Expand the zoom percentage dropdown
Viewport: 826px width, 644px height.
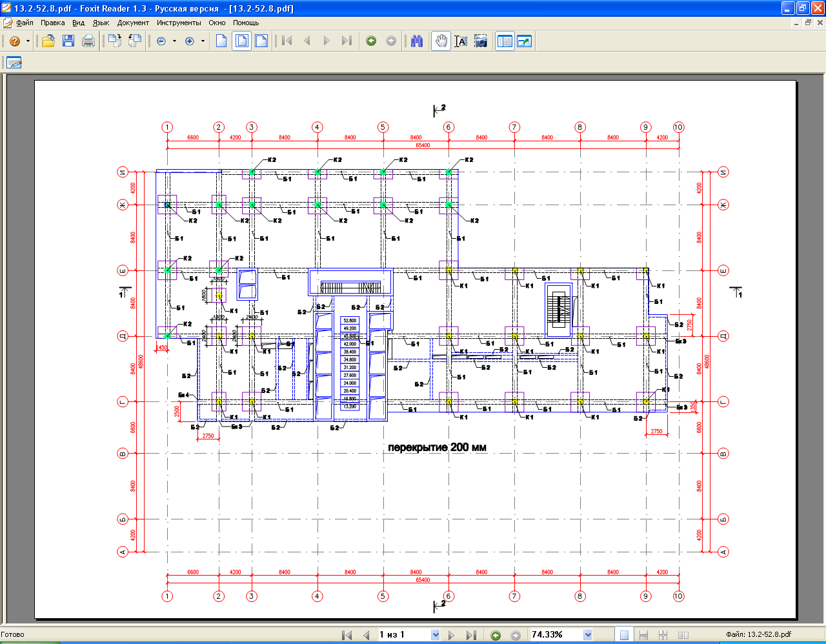point(587,635)
